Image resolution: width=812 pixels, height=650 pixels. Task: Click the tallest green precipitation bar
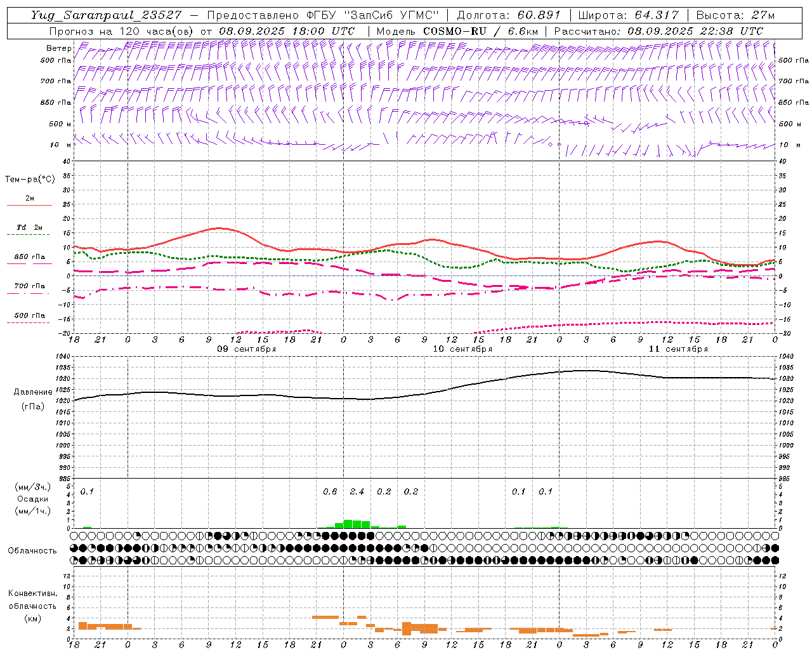point(348,524)
